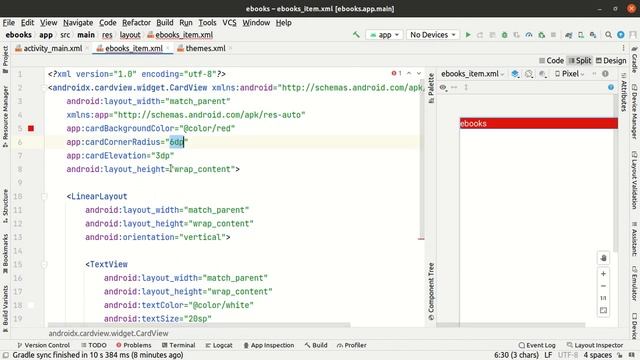The height and width of the screenshot is (360, 640).
Task: Open the Project tool window
Action: tap(5, 59)
